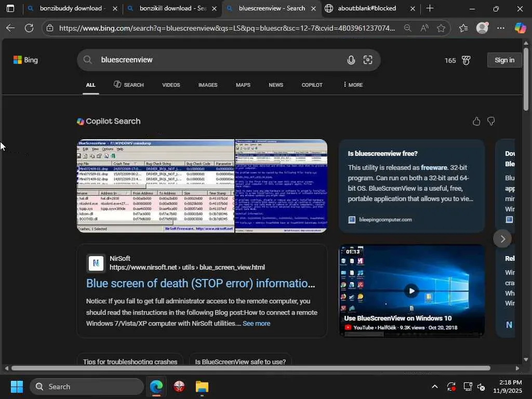Click Sign in button

click(504, 60)
